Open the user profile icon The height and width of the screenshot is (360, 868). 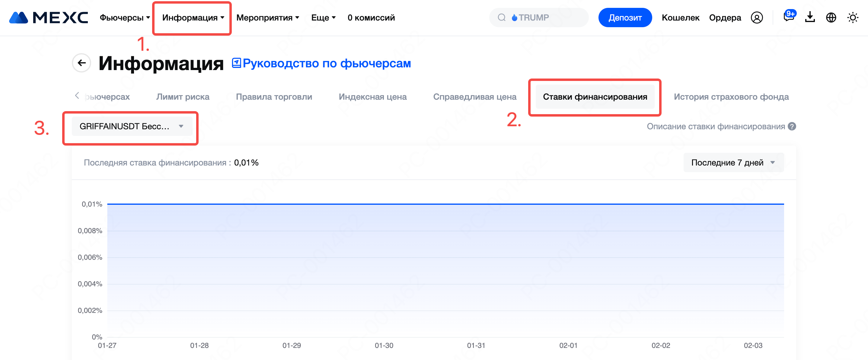[x=756, y=18]
